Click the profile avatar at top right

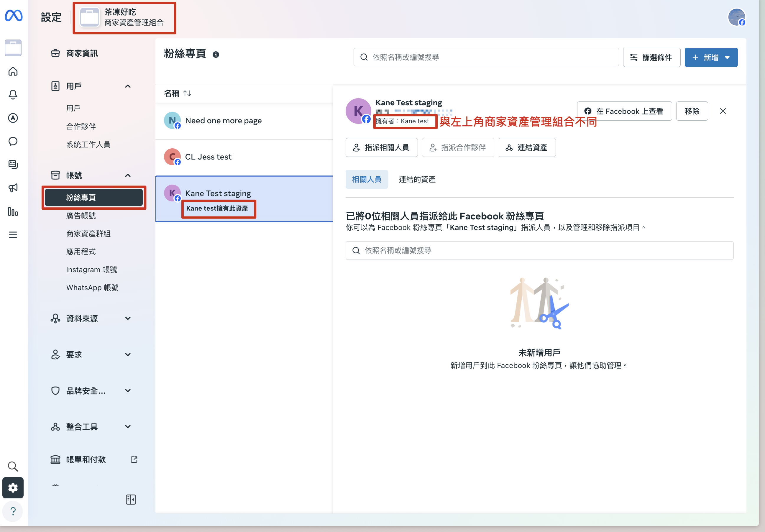coord(736,17)
